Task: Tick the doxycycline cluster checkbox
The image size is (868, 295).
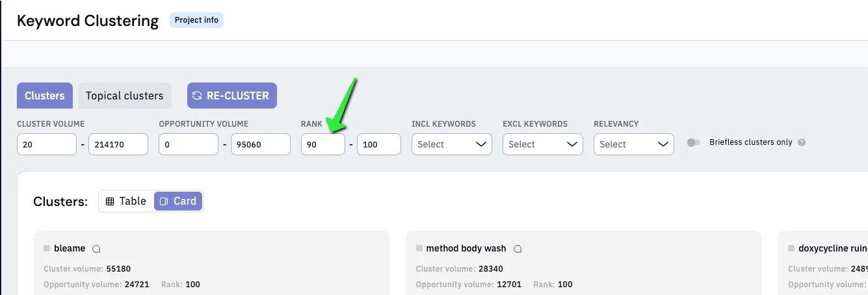Action: click(791, 248)
